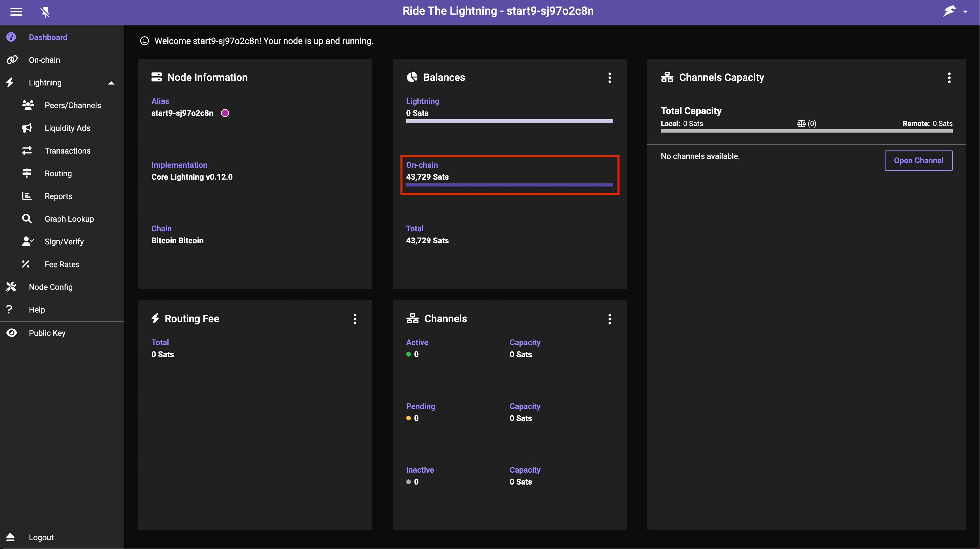
Task: Click the Graph Lookup magnifier icon
Action: click(x=27, y=219)
